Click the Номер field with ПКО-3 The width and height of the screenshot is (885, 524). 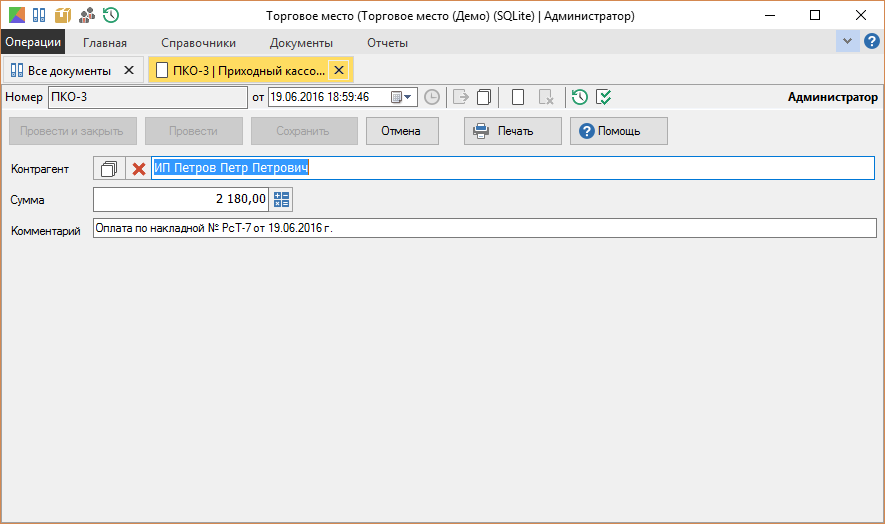click(148, 97)
